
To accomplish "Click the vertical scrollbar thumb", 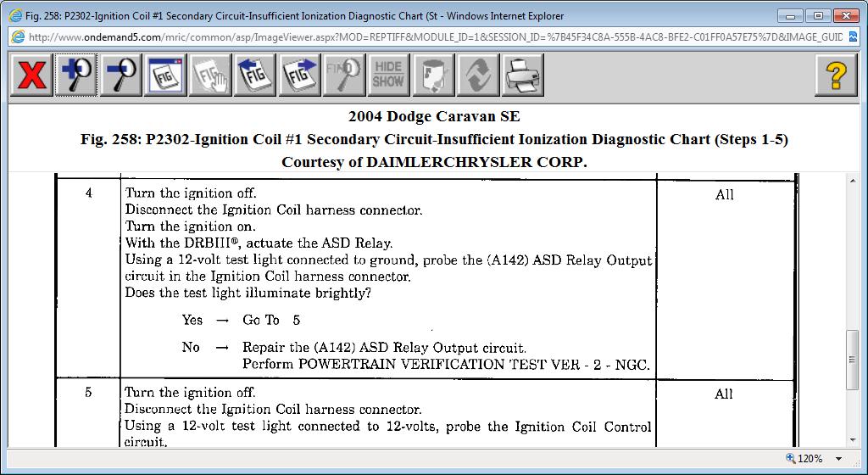I will [x=853, y=360].
